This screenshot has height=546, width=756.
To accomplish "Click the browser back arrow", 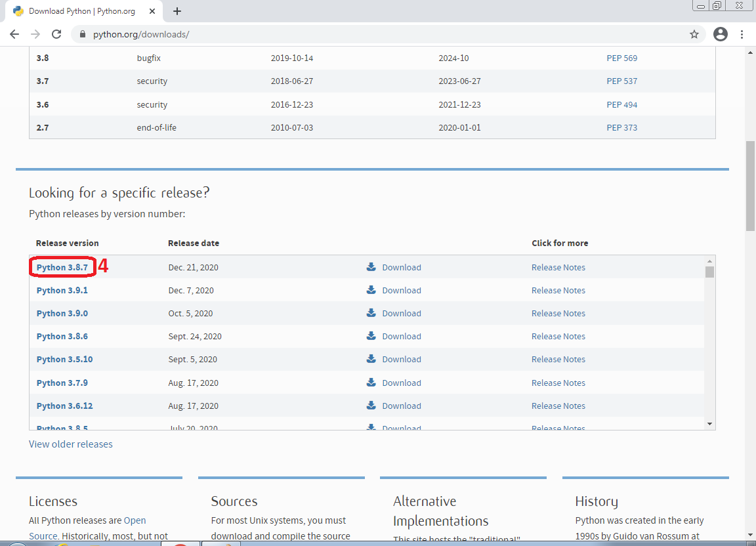I will [x=14, y=34].
